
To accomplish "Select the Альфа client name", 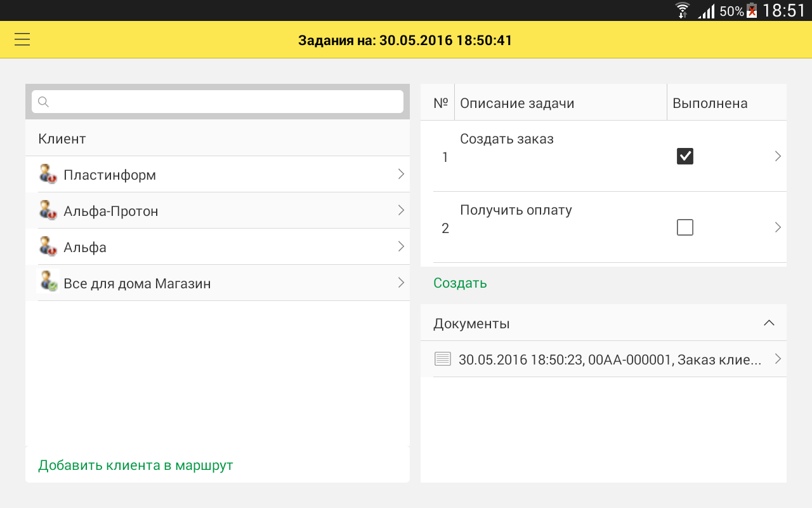I will coord(85,247).
